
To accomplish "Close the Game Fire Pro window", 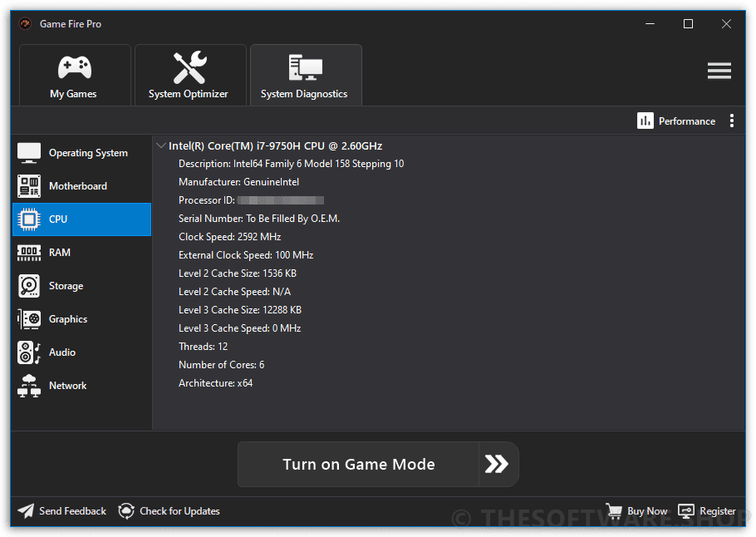I will pos(726,23).
